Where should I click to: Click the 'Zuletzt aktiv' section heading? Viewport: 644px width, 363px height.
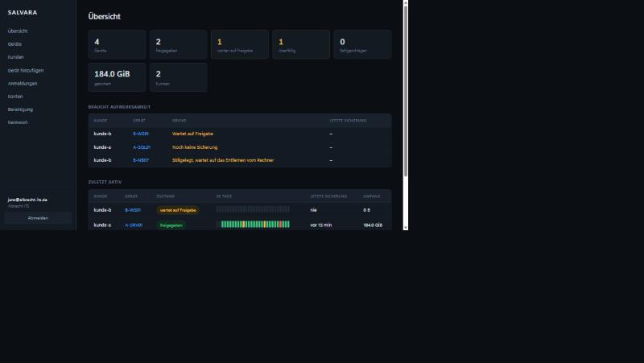click(105, 182)
